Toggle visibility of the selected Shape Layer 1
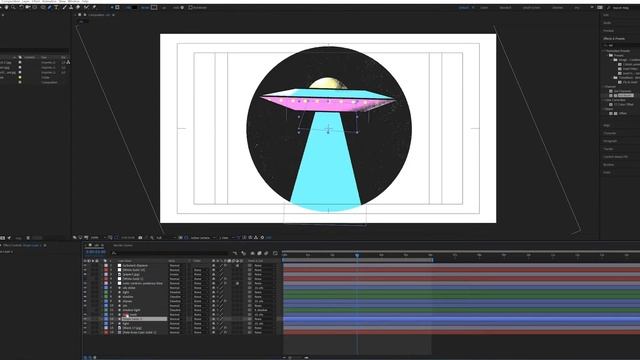This screenshot has height=360, width=640. [x=85, y=319]
